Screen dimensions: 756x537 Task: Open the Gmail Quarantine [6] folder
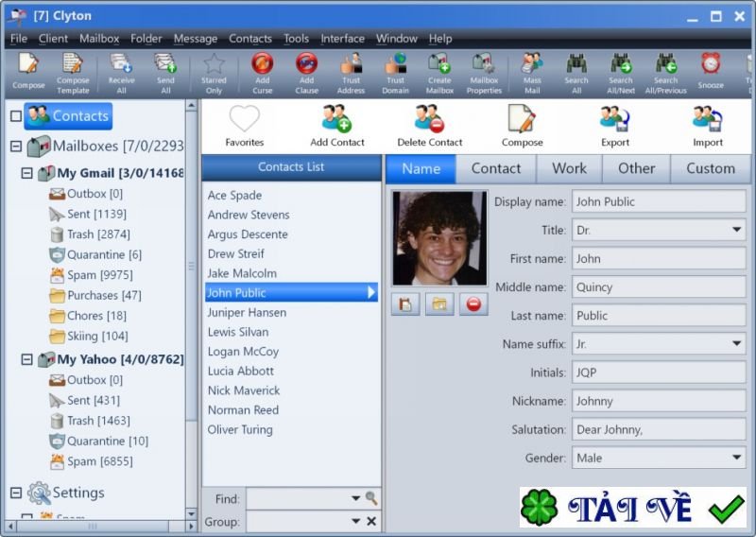[x=95, y=254]
